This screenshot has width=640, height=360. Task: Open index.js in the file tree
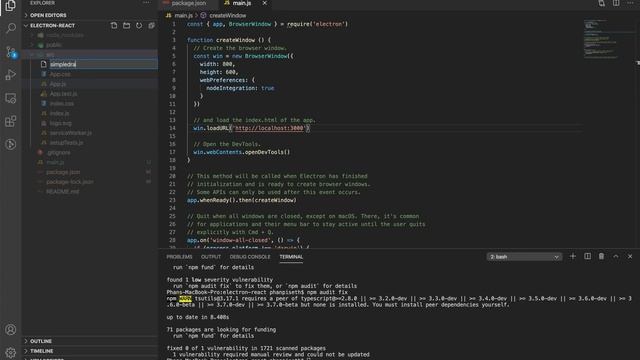(x=60, y=113)
